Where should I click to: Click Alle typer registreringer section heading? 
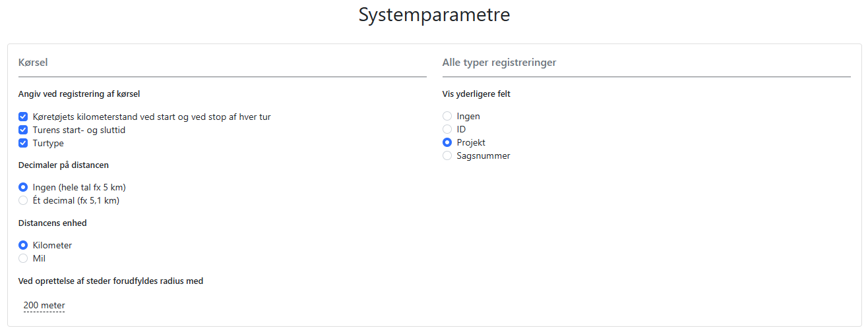[499, 63]
